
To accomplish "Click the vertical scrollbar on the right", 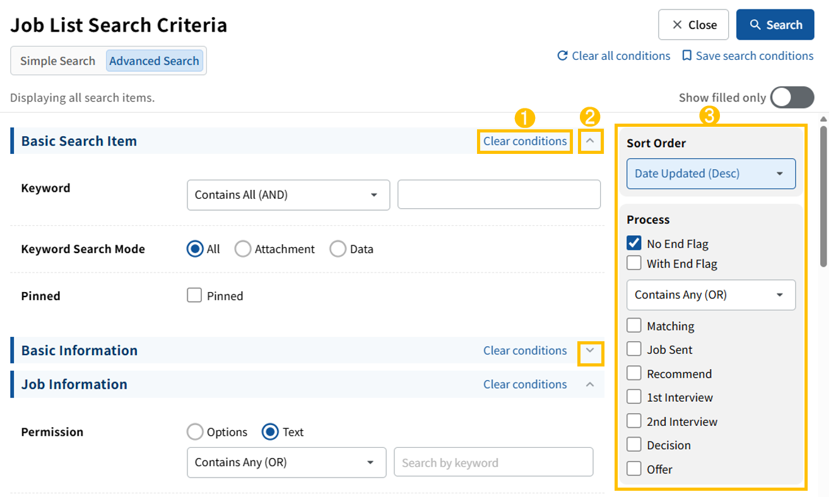I will point(823,196).
